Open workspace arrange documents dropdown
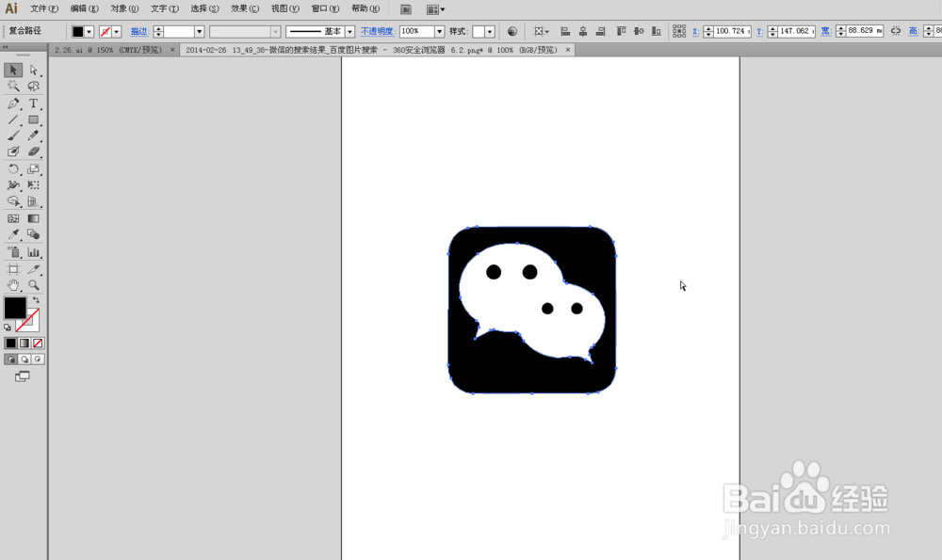 click(435, 9)
